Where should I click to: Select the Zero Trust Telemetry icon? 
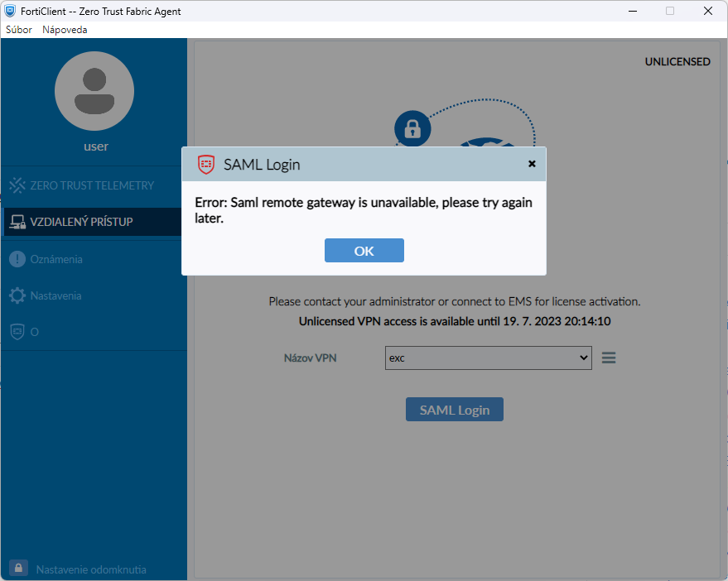17,185
